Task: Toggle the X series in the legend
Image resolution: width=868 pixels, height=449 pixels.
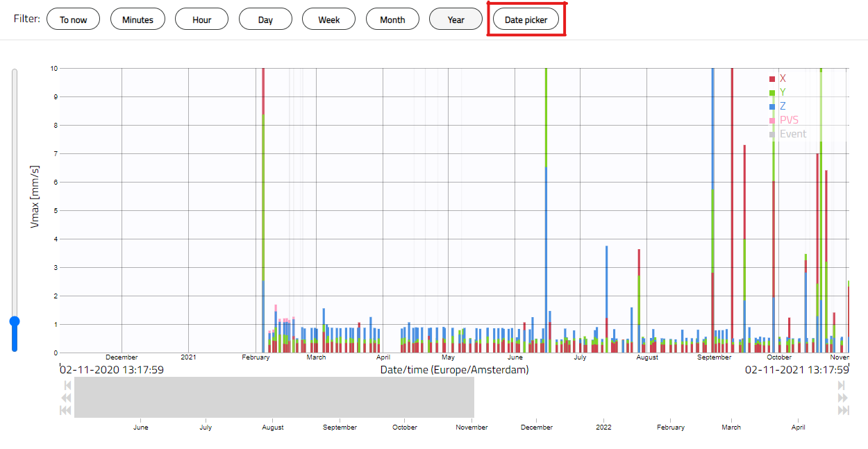Action: (778, 78)
